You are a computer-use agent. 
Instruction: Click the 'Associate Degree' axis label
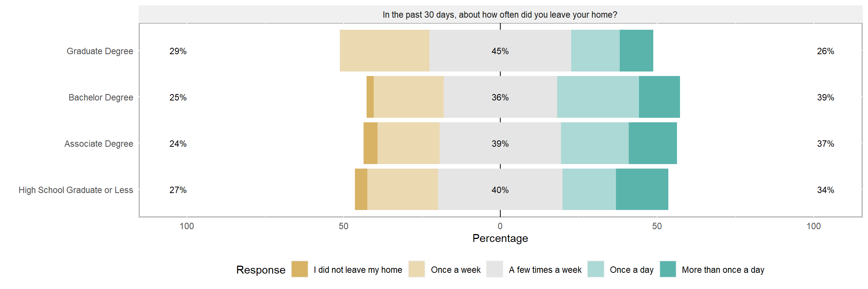tap(99, 144)
